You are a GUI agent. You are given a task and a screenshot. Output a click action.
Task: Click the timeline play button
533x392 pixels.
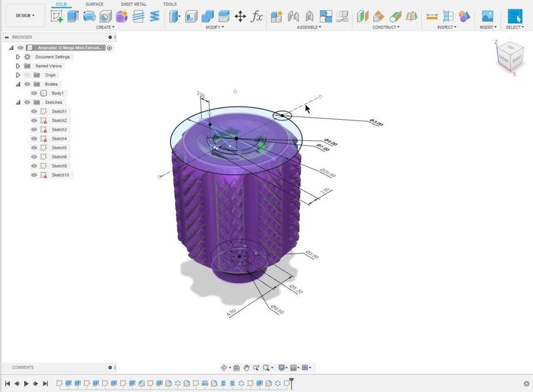[26, 383]
